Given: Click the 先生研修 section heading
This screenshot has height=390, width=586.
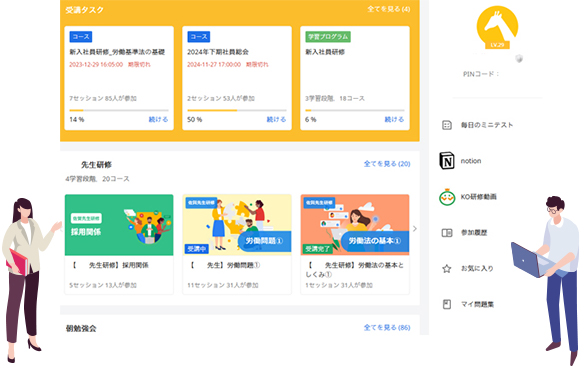Looking at the screenshot, I should pyautogui.click(x=96, y=165).
